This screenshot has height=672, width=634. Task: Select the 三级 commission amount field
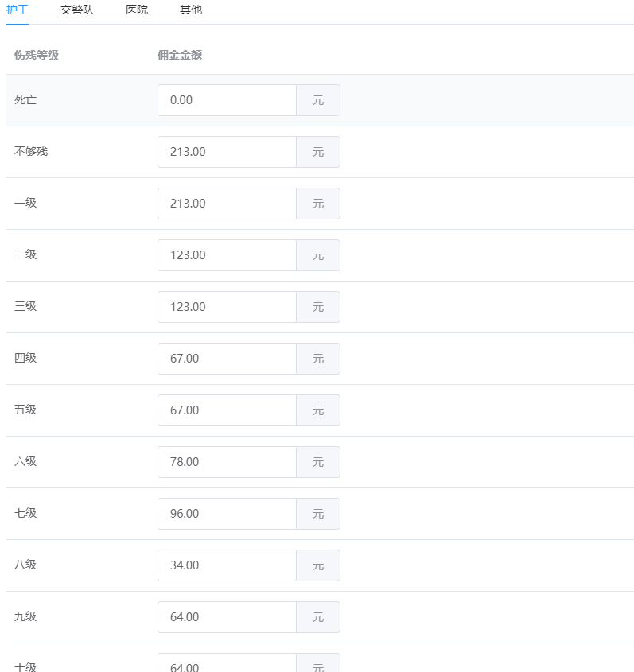coord(228,307)
